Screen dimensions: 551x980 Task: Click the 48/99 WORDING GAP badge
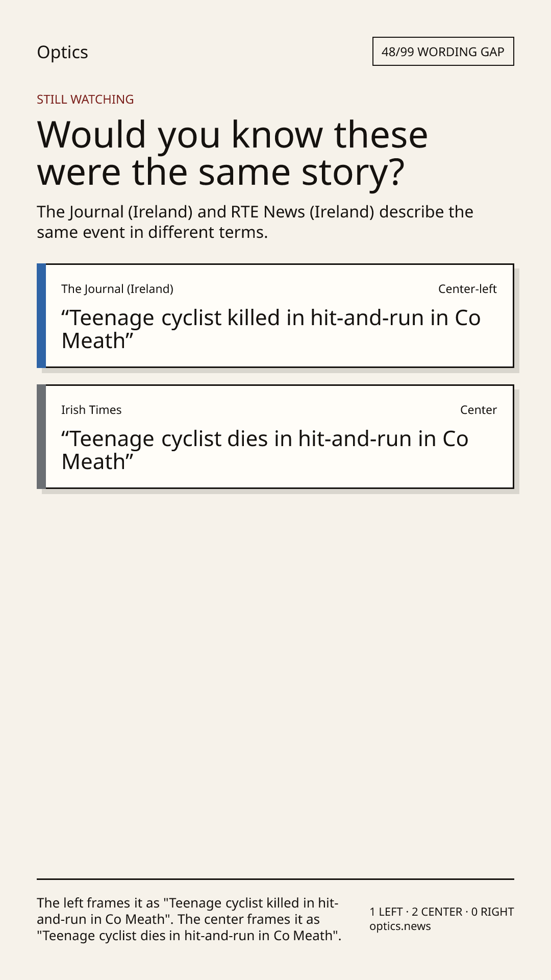point(443,52)
